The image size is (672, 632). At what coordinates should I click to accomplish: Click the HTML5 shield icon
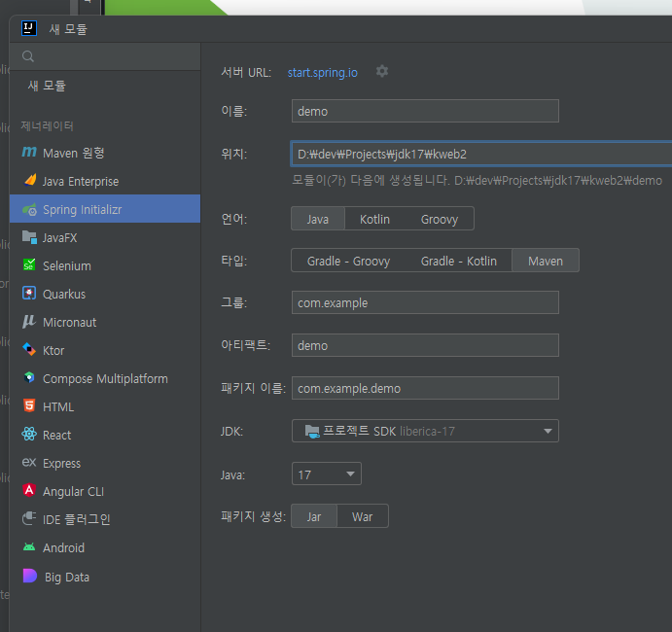click(29, 405)
